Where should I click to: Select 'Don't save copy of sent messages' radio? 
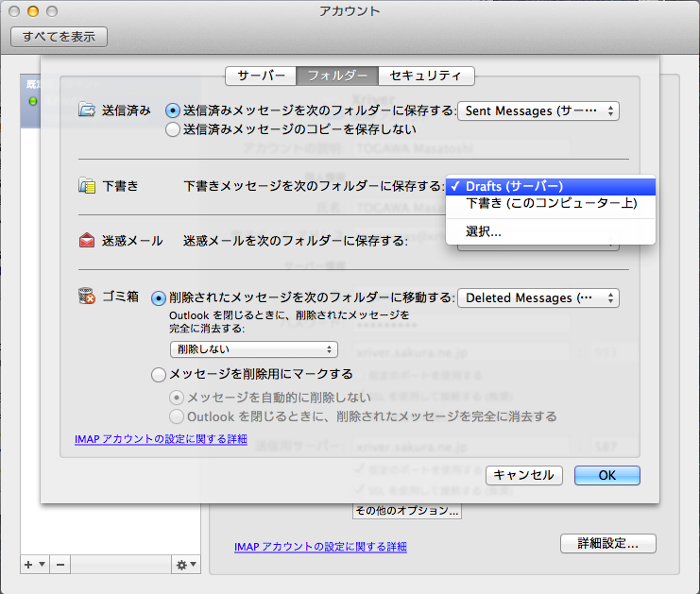pos(173,129)
